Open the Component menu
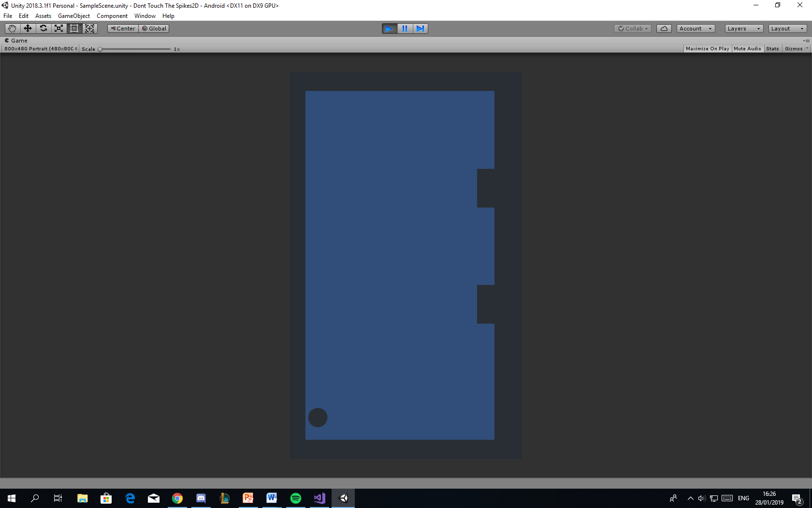812x508 pixels. pyautogui.click(x=112, y=15)
